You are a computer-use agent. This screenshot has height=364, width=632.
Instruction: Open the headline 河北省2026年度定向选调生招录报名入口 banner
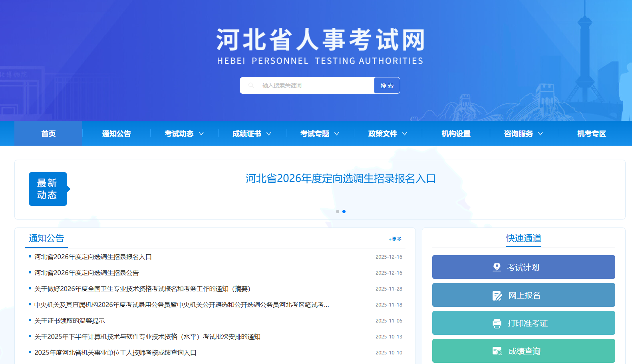[340, 179]
